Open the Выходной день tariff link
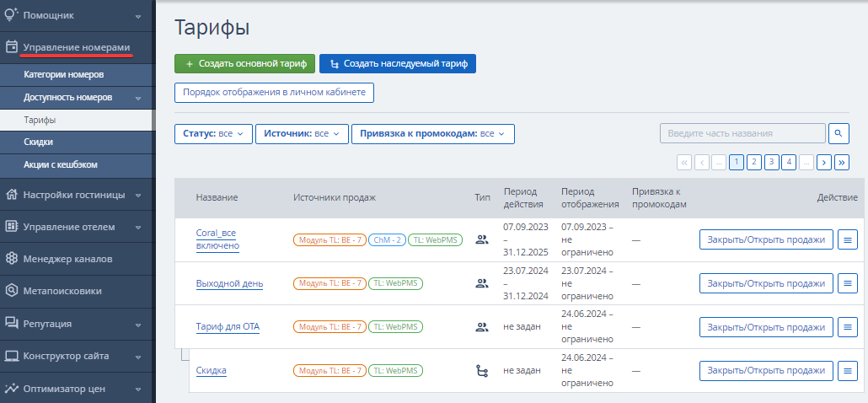868x403 pixels. coord(229,283)
